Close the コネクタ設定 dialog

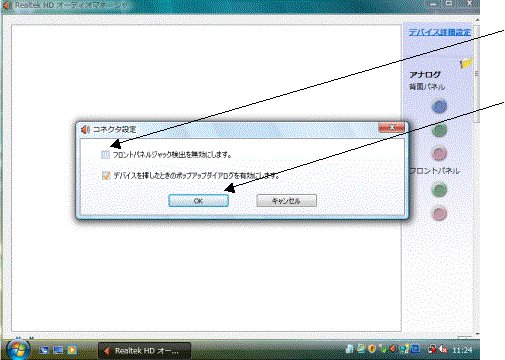[x=392, y=127]
